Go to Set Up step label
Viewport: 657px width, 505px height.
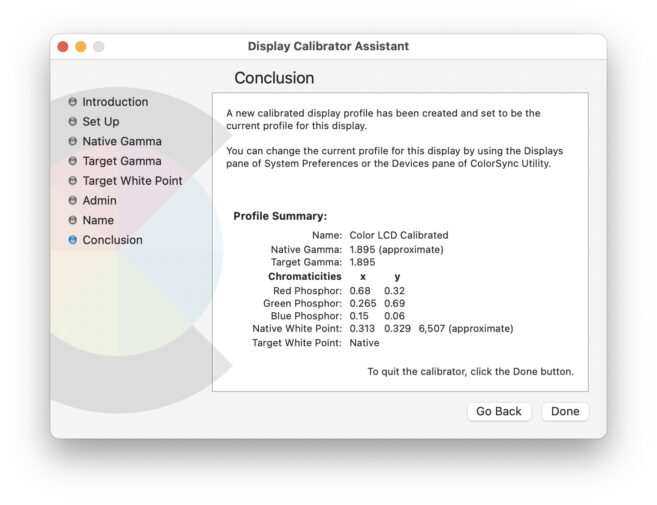[101, 122]
